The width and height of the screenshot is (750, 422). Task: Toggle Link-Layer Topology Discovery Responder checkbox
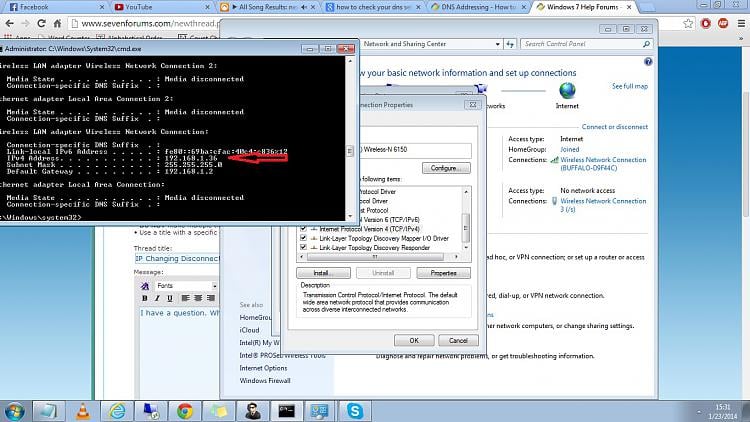point(303,247)
